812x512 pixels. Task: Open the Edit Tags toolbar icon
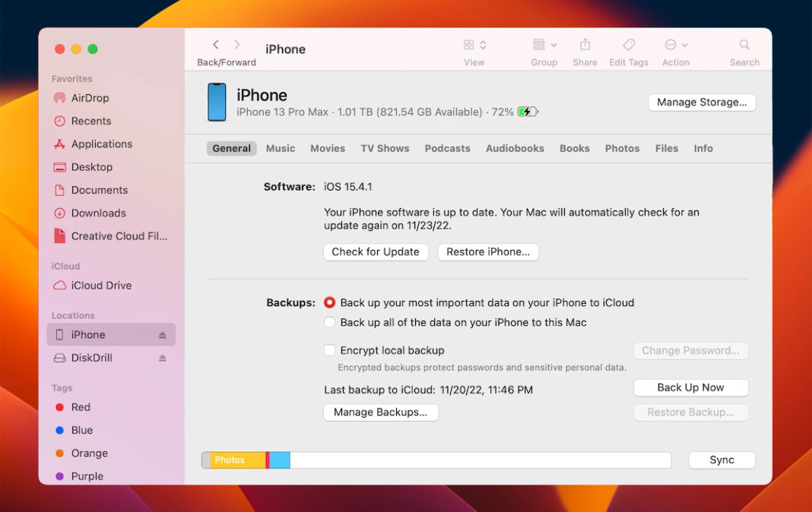pos(629,45)
